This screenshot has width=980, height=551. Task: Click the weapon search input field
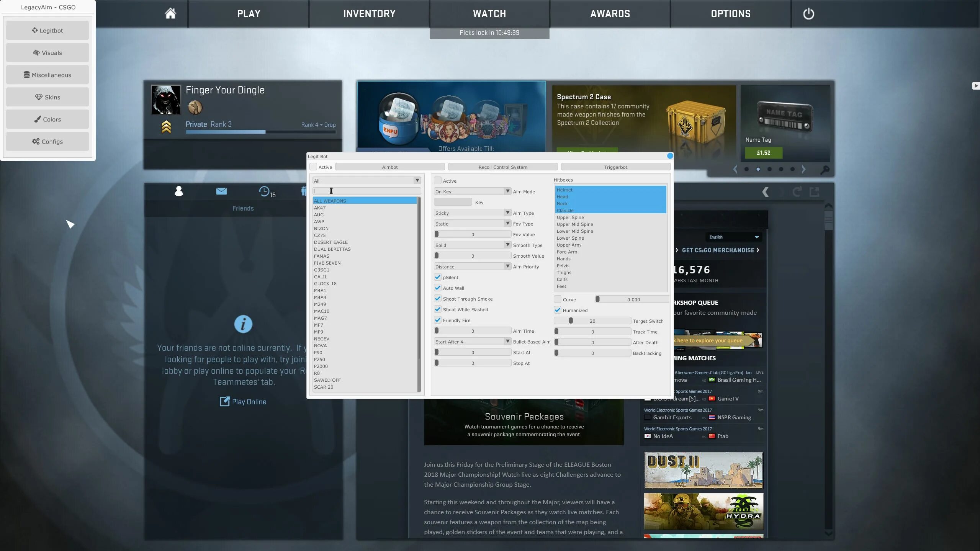pos(367,191)
